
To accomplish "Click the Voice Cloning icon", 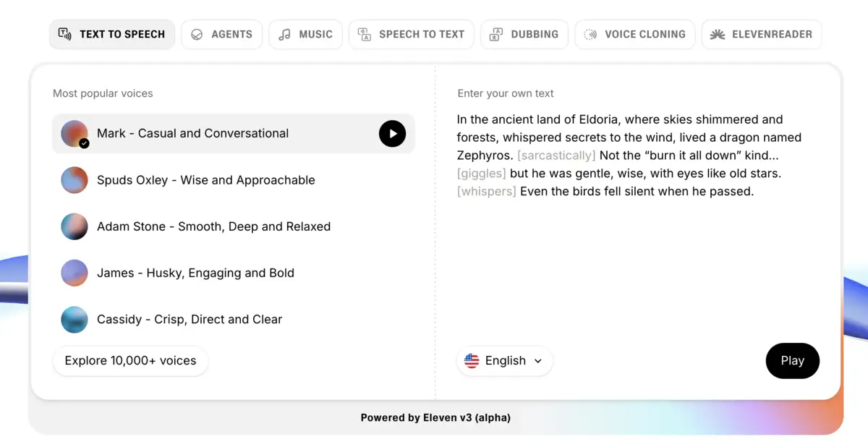I will click(x=590, y=34).
